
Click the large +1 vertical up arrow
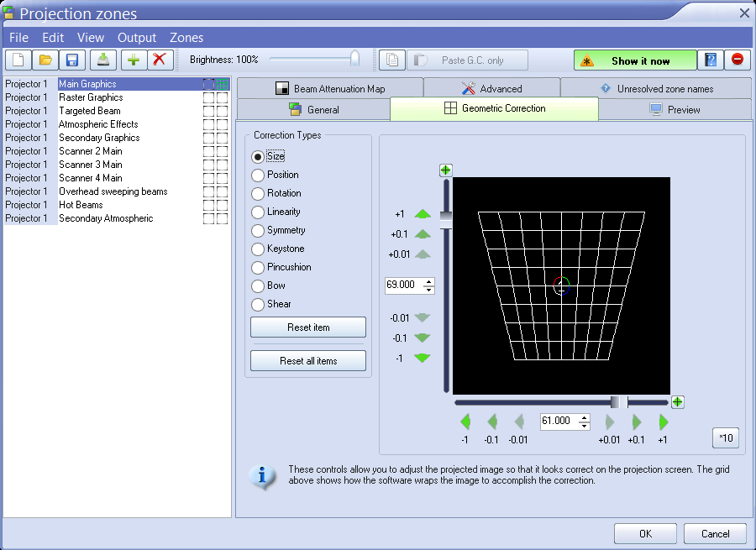coord(423,214)
